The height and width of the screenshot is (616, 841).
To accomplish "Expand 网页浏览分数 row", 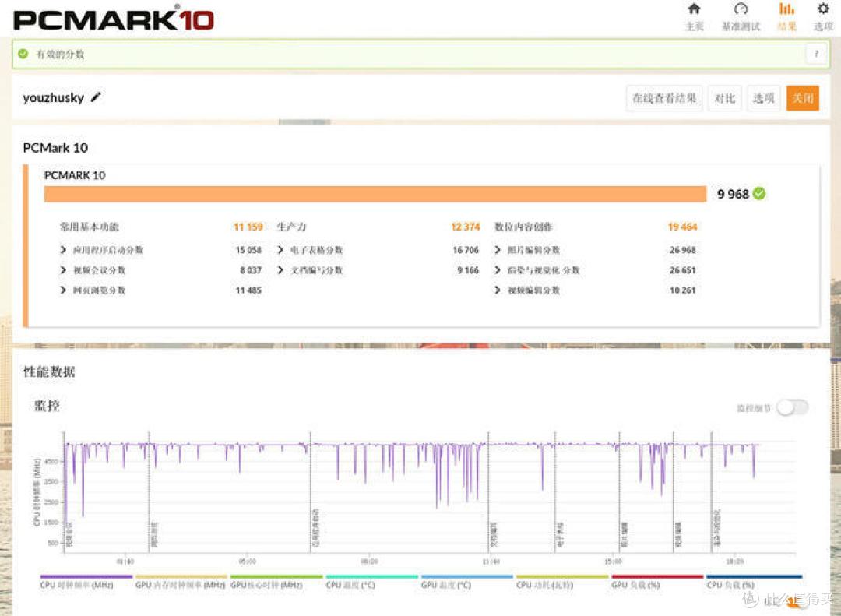I will click(93, 290).
